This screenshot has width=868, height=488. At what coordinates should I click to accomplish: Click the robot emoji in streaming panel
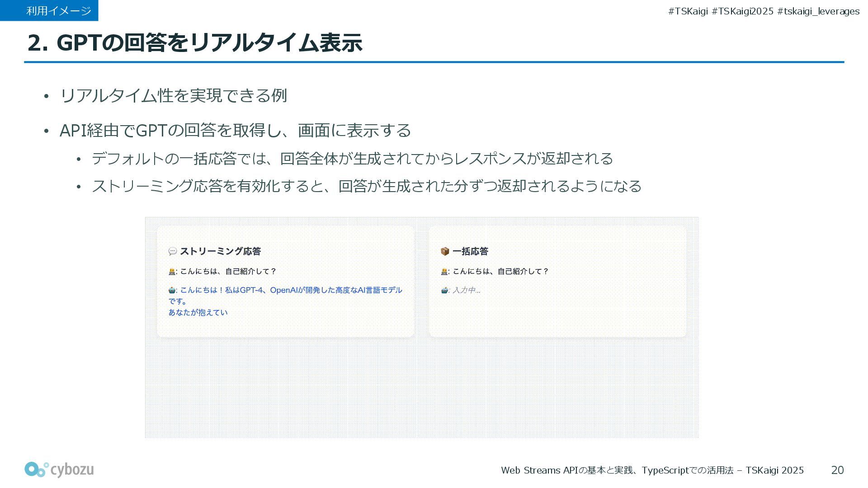[172, 290]
